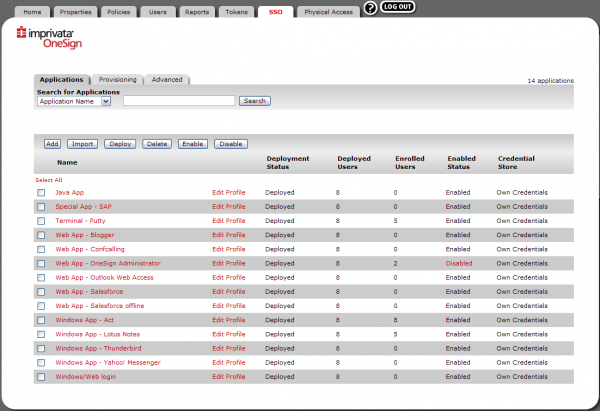Edit Profile for Java App
This screenshot has height=411, width=600.
pyautogui.click(x=229, y=192)
